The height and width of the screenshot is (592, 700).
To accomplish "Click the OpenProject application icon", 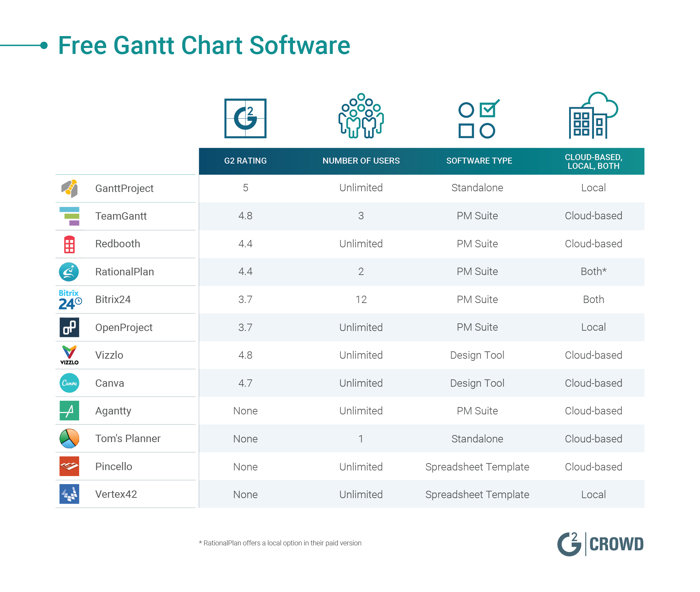I will point(70,325).
